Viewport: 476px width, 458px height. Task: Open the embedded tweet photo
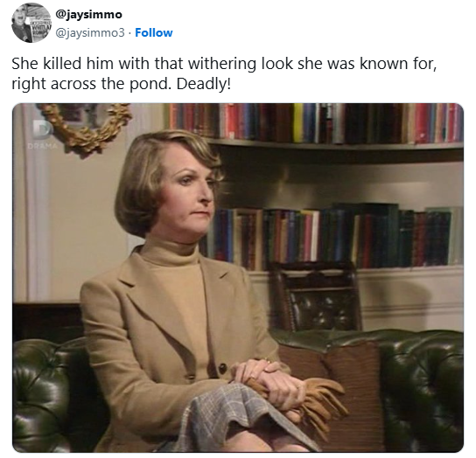point(238,278)
